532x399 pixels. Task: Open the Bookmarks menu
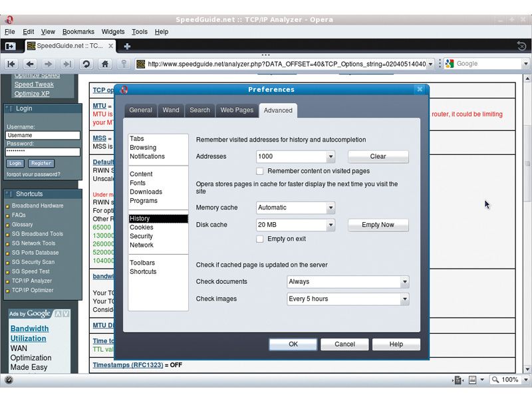pyautogui.click(x=78, y=31)
